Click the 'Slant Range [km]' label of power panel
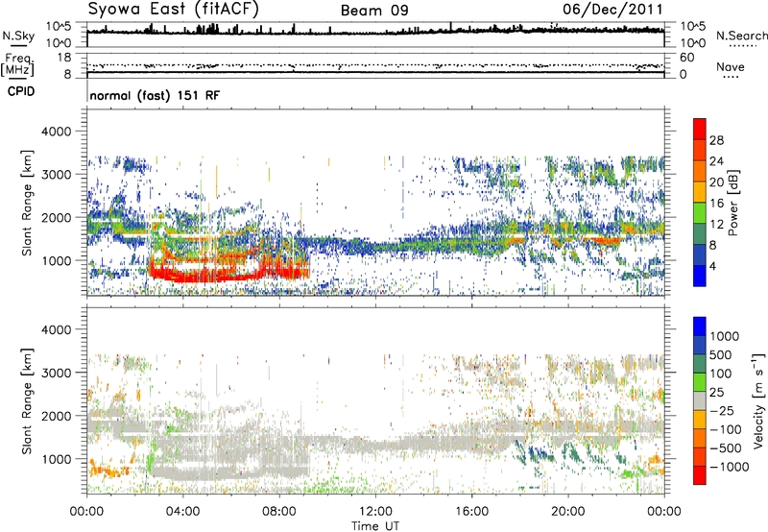The height and width of the screenshot is (532, 768). [27, 203]
